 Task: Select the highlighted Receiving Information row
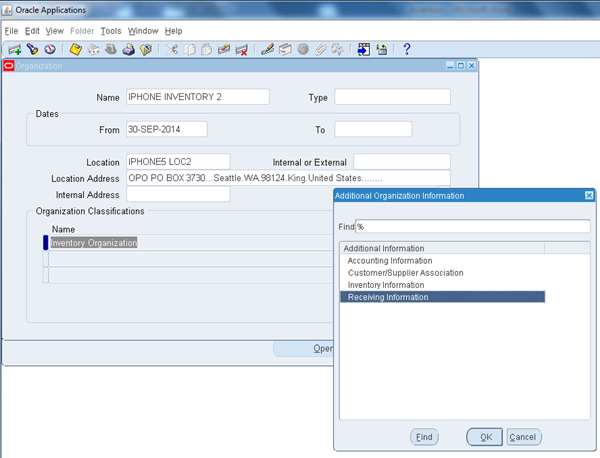442,297
